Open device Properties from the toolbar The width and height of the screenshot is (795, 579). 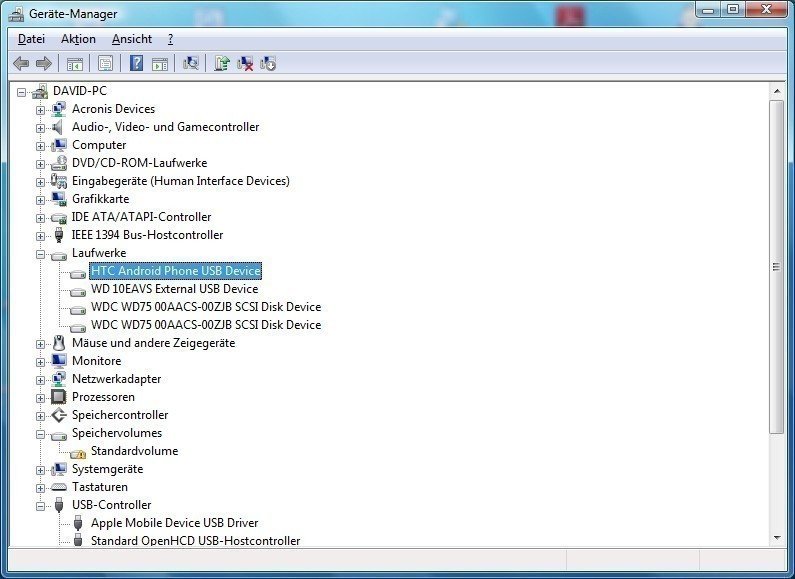(x=105, y=63)
